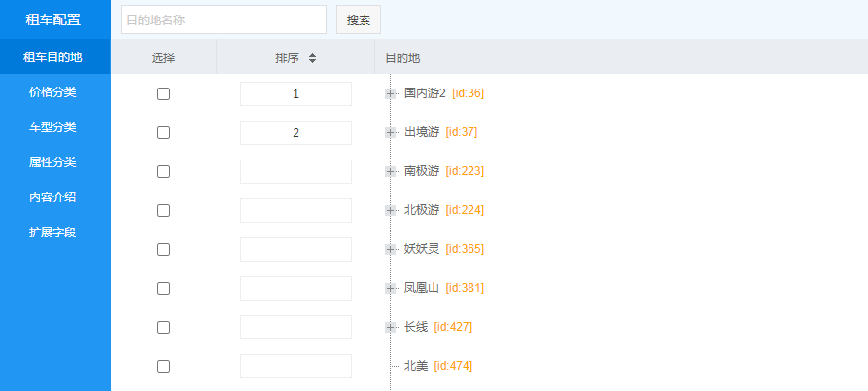Image resolution: width=868 pixels, height=391 pixels.
Task: Expand the 北极游 plus icon
Action: coord(391,210)
